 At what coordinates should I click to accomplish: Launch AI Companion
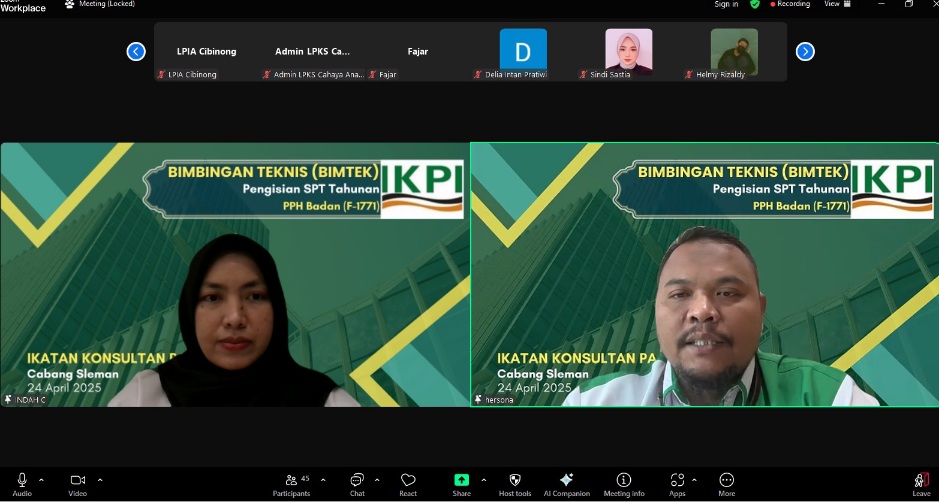[567, 485]
